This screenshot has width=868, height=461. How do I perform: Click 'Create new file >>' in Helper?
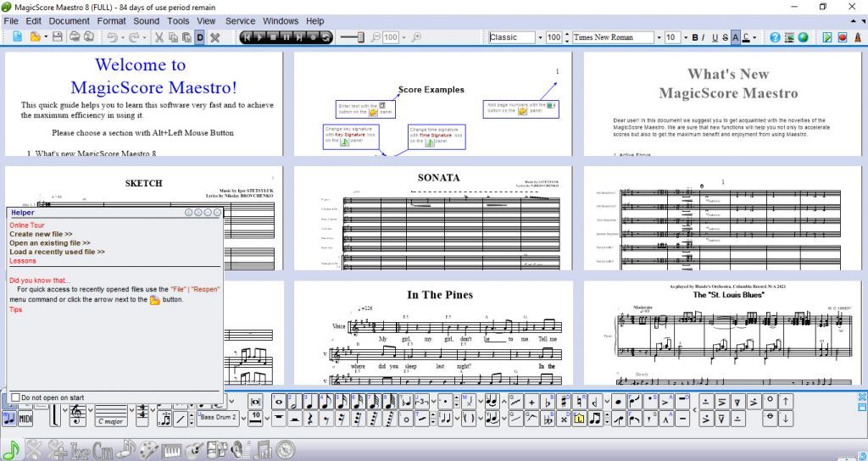pos(41,234)
